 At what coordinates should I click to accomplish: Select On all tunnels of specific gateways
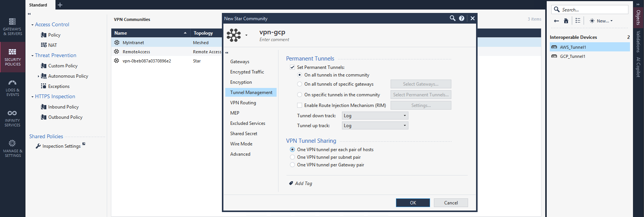tap(300, 84)
